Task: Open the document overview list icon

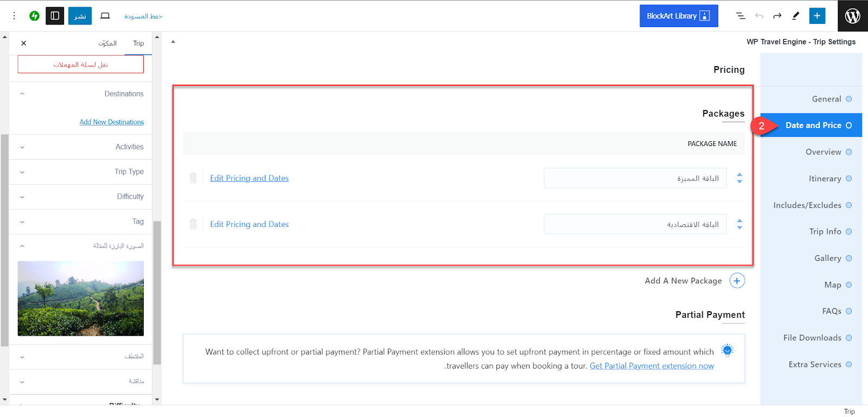Action: tap(741, 16)
